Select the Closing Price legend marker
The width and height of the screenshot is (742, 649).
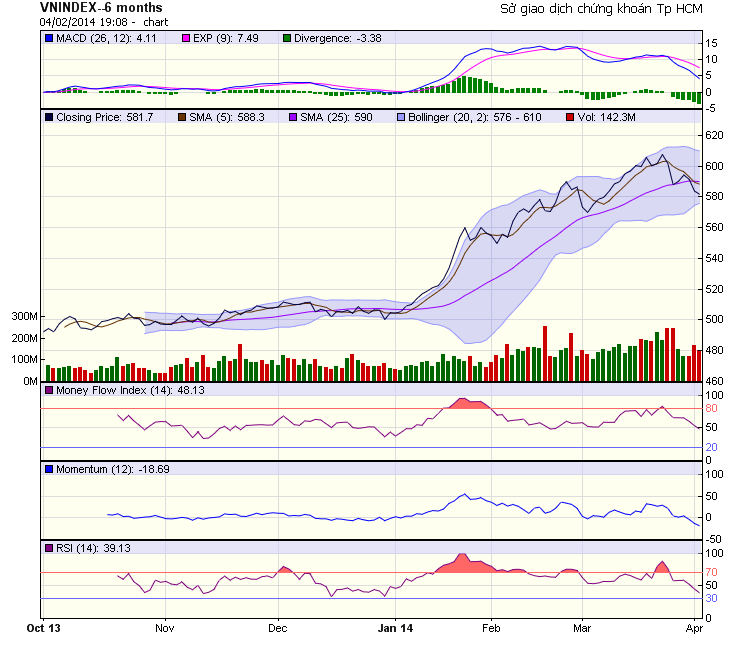point(49,117)
